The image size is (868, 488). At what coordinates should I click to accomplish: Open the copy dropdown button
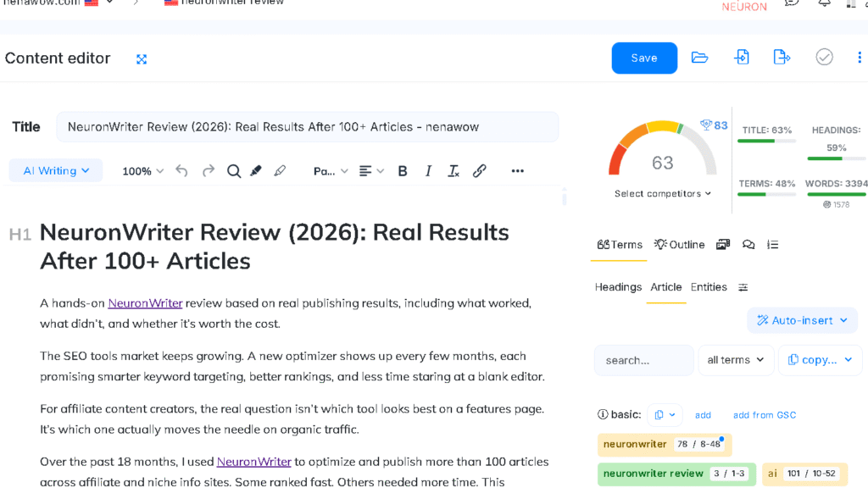coord(821,360)
